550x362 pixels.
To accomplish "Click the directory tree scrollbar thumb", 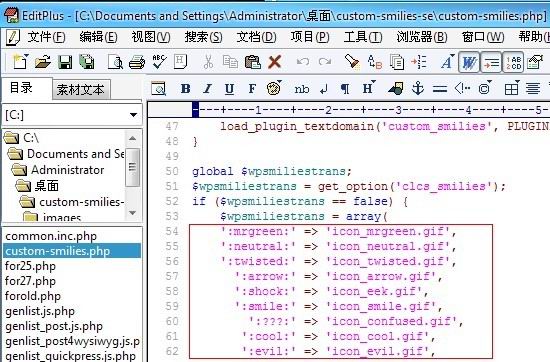I will point(132,167).
